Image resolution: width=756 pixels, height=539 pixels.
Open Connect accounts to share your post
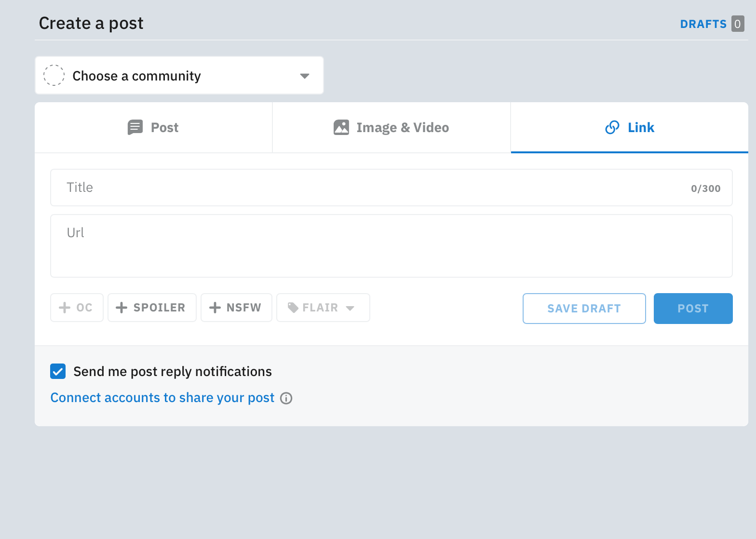pyautogui.click(x=162, y=398)
